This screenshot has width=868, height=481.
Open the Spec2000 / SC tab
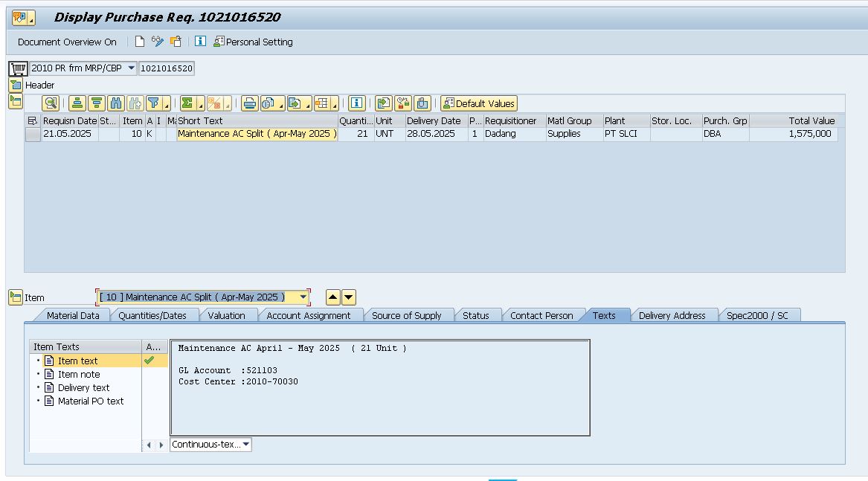tap(756, 315)
